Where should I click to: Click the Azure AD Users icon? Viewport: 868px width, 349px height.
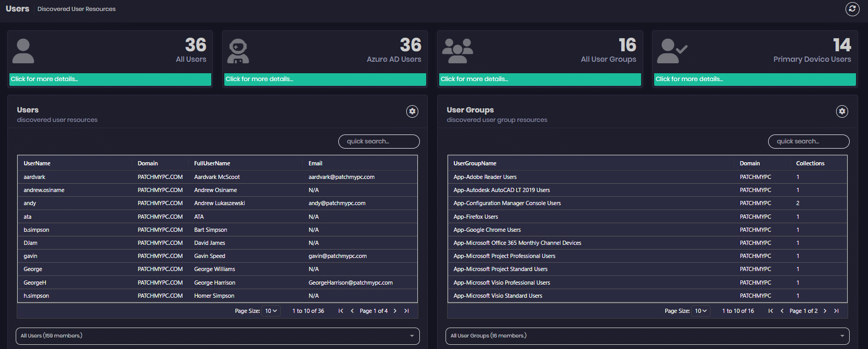pos(238,51)
